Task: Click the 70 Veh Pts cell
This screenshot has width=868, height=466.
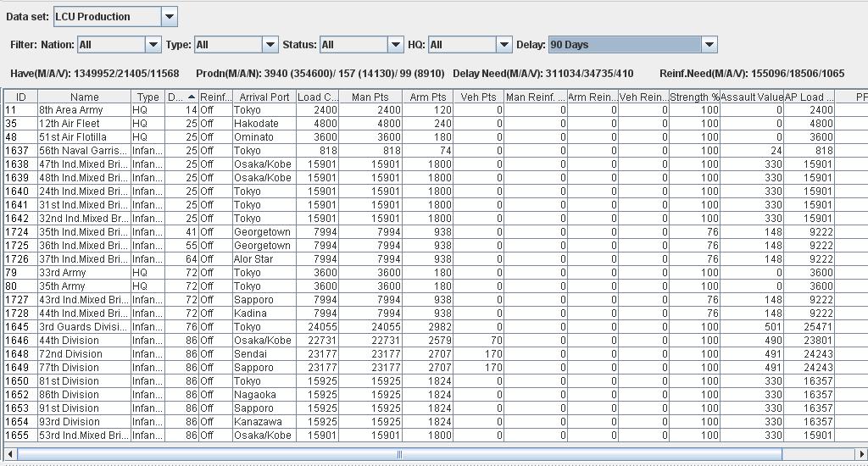Action: pos(478,341)
